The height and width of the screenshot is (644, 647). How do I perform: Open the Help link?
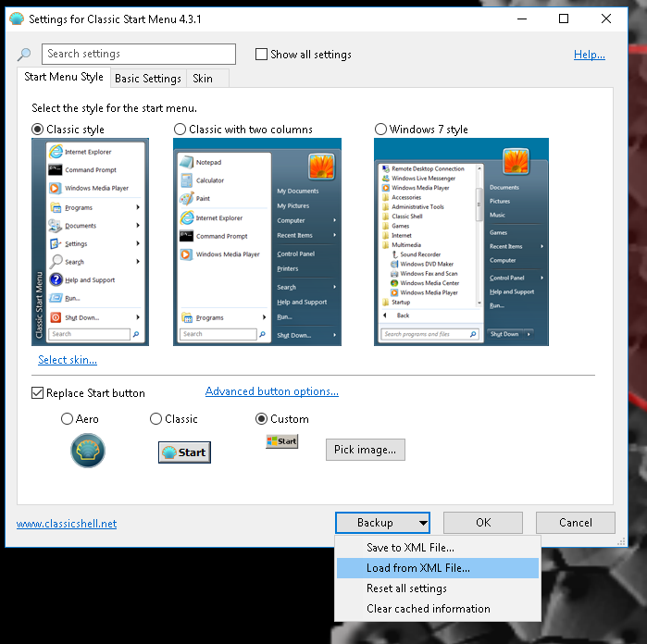[590, 55]
